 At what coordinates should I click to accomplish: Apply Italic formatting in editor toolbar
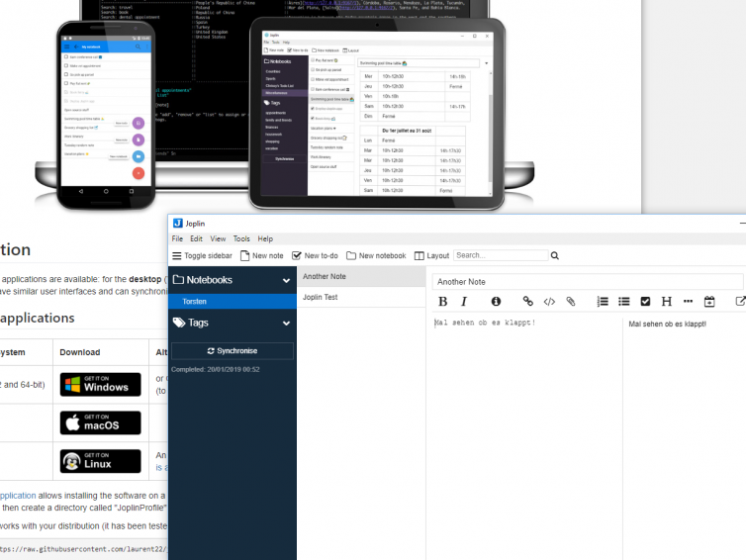click(463, 302)
